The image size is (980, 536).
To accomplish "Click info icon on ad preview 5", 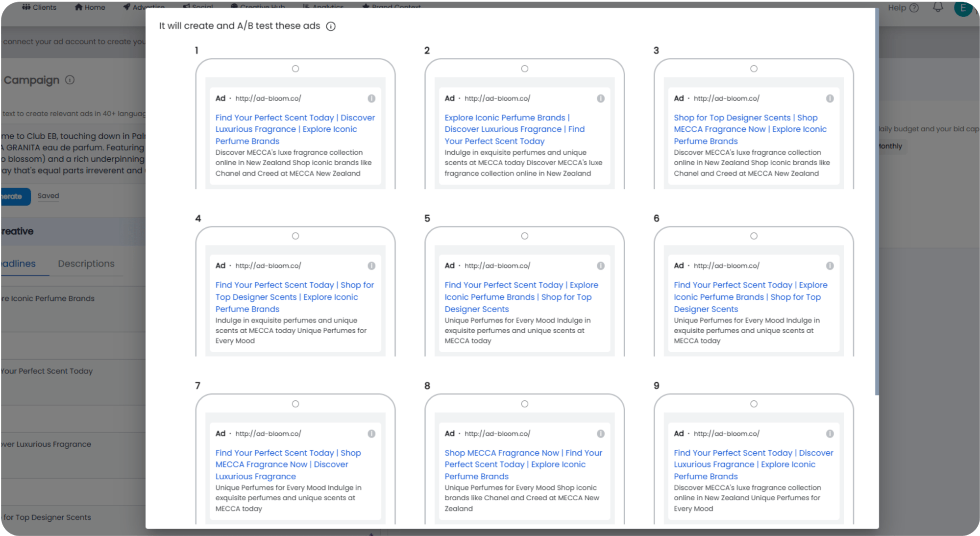I will click(x=600, y=266).
